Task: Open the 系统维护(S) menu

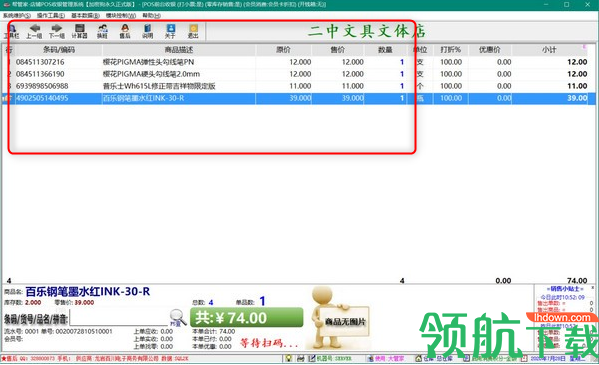Action: [x=17, y=16]
